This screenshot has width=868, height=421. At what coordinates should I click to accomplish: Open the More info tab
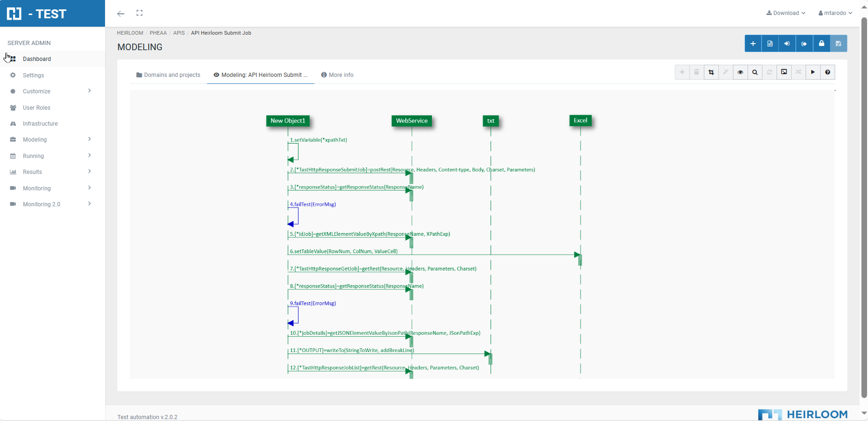337,75
